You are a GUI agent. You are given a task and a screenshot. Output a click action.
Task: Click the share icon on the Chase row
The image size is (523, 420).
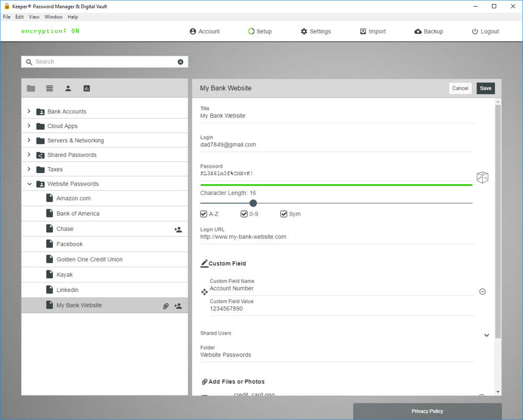click(x=178, y=230)
